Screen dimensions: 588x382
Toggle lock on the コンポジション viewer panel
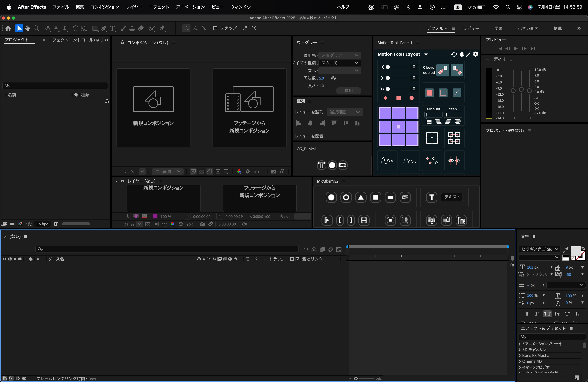(123, 42)
